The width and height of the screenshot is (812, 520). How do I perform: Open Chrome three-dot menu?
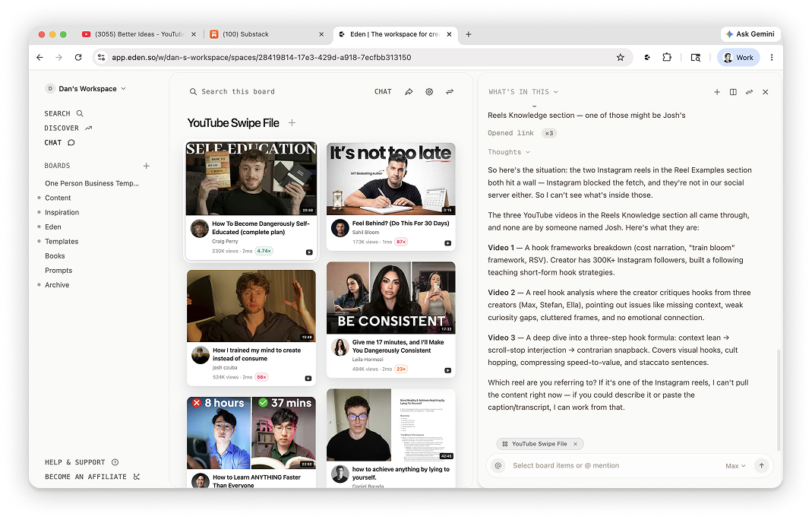click(x=772, y=58)
